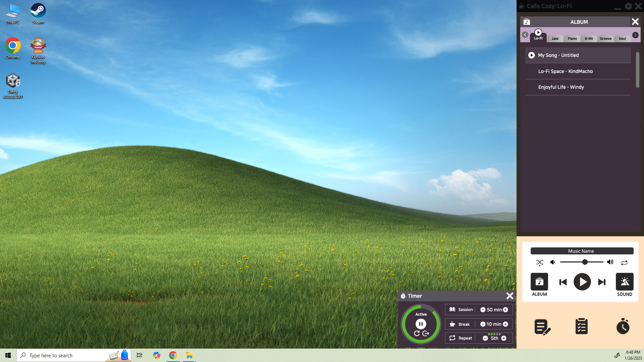Switch to the 8-Bit genre tab
644x362 pixels.
click(x=589, y=39)
